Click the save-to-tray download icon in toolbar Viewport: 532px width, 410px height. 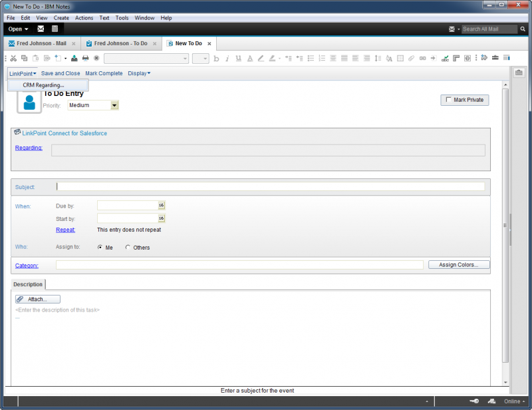[x=74, y=59]
